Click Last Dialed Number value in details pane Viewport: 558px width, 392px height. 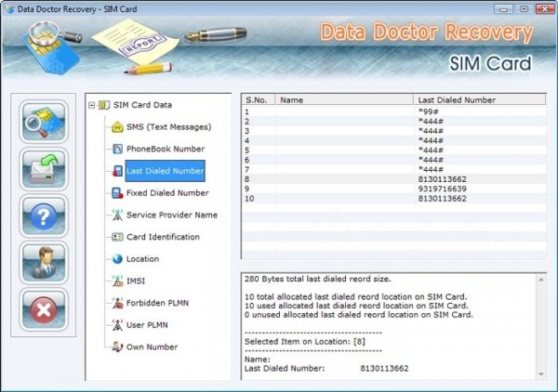click(384, 369)
